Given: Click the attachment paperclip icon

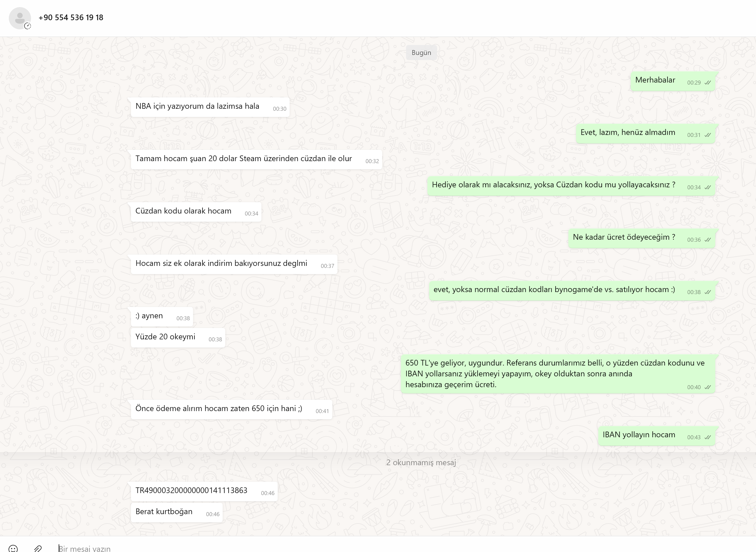Looking at the screenshot, I should [38, 548].
